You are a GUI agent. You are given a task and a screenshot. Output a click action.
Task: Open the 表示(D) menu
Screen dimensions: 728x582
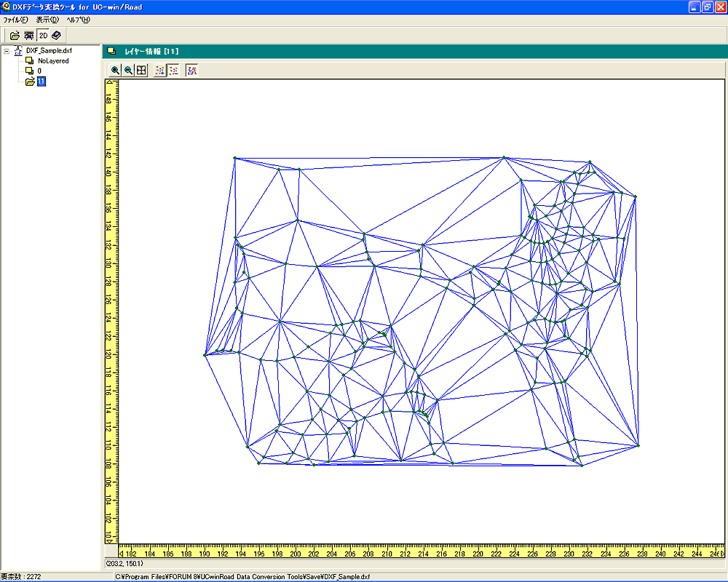point(47,20)
